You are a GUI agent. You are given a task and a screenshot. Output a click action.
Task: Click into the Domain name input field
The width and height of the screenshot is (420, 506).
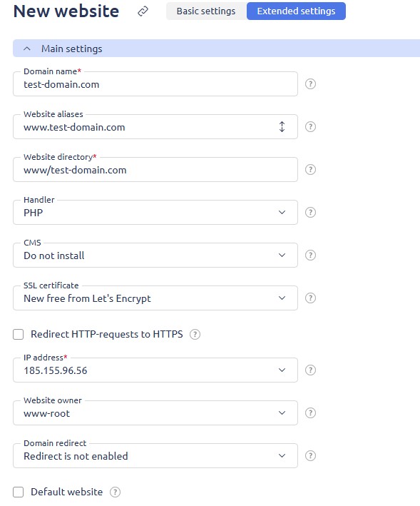tap(155, 84)
